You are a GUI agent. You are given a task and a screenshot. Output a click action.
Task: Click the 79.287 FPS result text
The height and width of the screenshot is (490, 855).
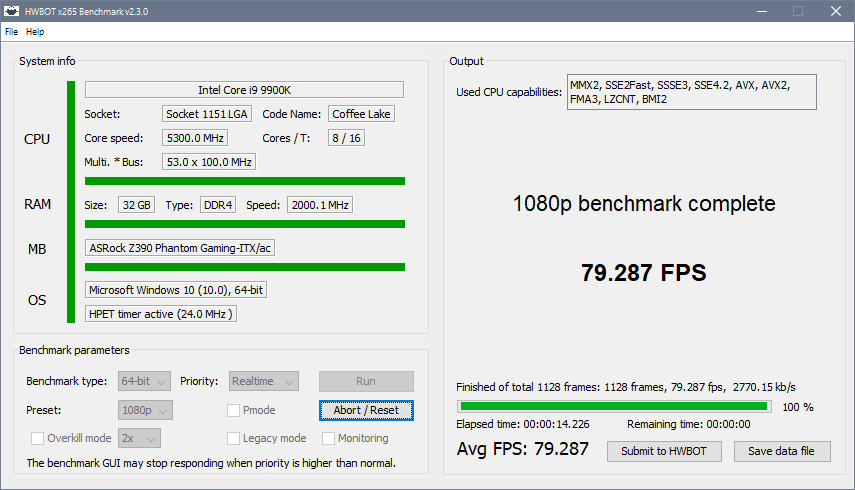pos(643,273)
